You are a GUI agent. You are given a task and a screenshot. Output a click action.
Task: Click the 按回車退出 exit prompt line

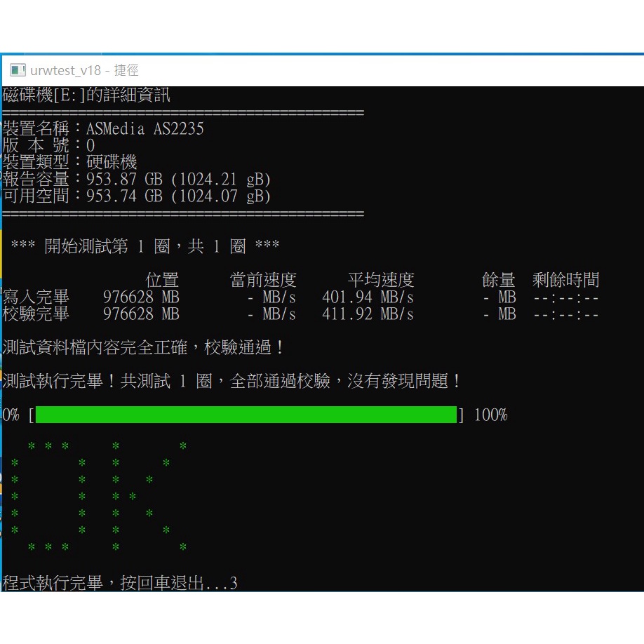pos(120,583)
